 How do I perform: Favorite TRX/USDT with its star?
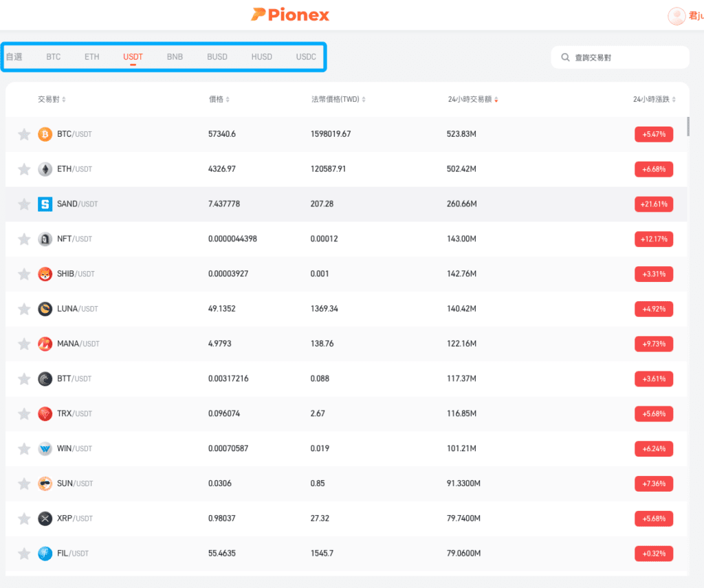click(x=24, y=414)
